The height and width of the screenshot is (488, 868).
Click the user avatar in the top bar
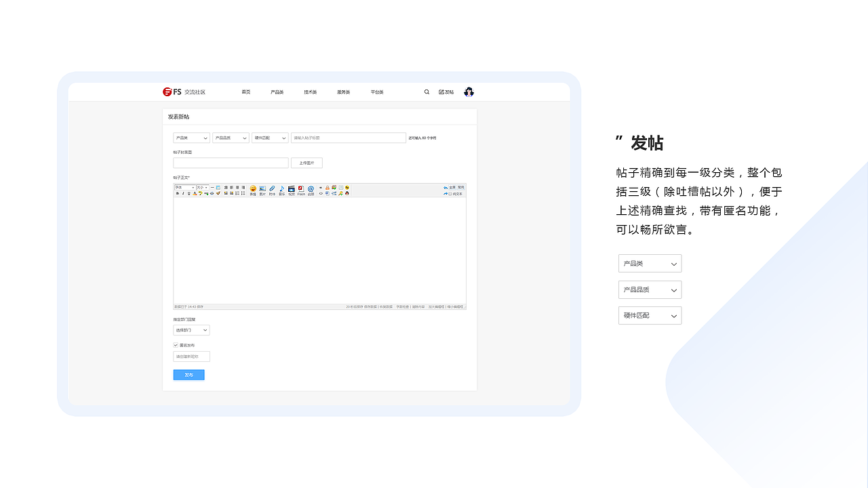coord(469,91)
